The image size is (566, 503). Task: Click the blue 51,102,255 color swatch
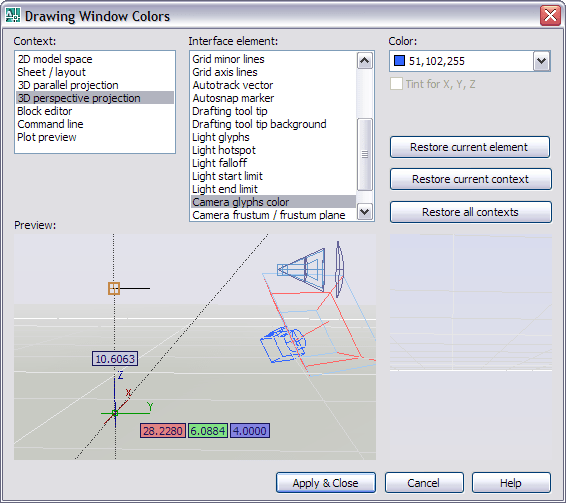399,61
